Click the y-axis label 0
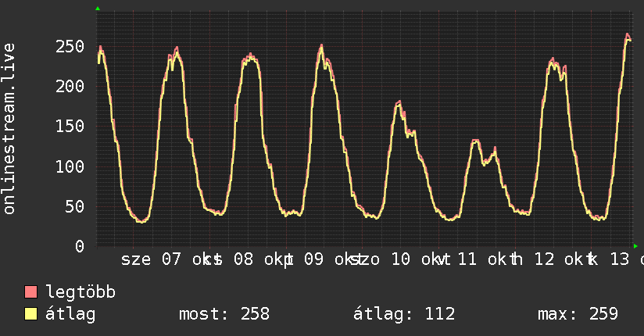Image resolution: width=644 pixels, height=336 pixels. [80, 246]
